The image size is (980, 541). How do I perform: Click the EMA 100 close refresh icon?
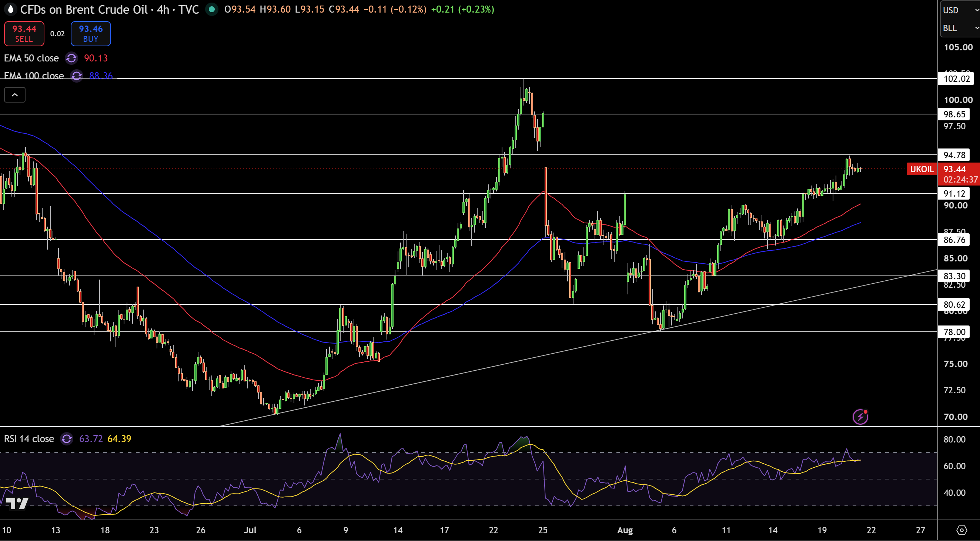tap(77, 76)
